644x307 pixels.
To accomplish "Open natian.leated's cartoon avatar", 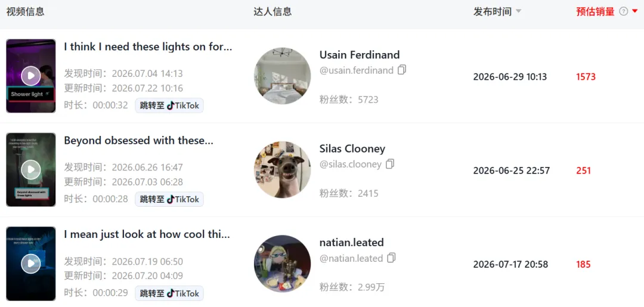I will tap(282, 263).
